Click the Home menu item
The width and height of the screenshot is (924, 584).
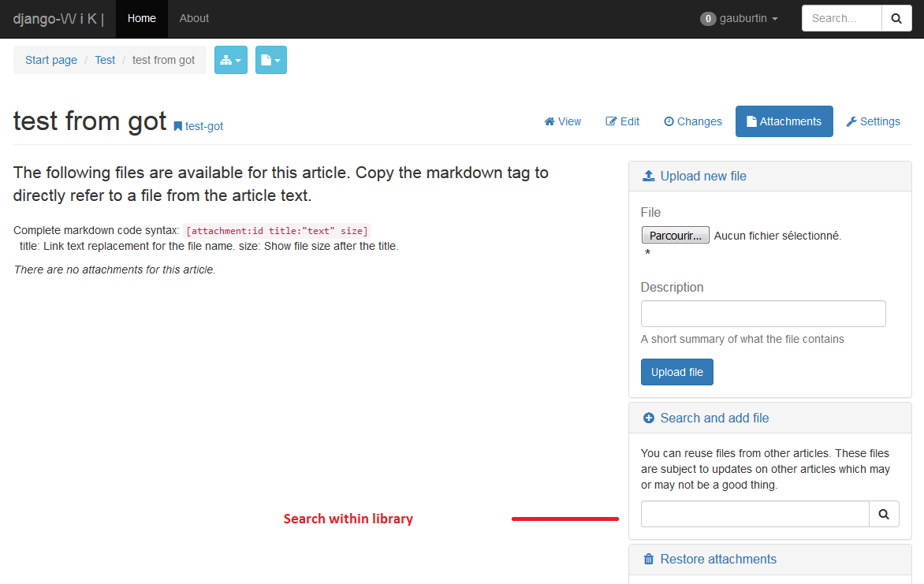(x=142, y=18)
